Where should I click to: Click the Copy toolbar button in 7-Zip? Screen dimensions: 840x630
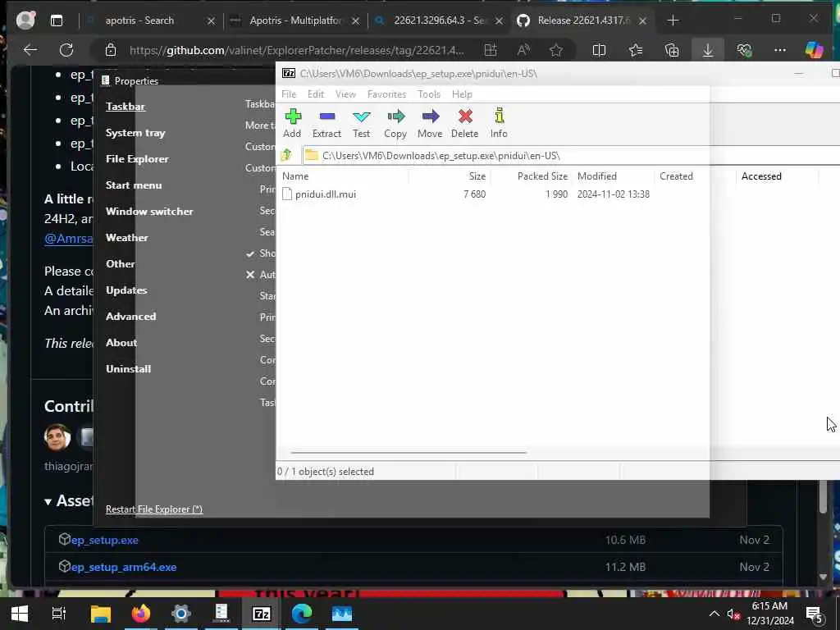click(x=395, y=123)
